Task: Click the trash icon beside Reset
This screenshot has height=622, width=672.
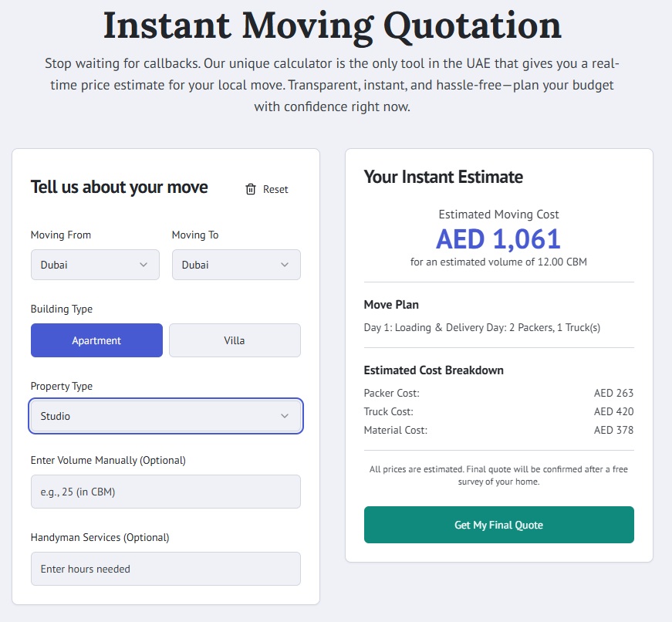Action: (250, 189)
